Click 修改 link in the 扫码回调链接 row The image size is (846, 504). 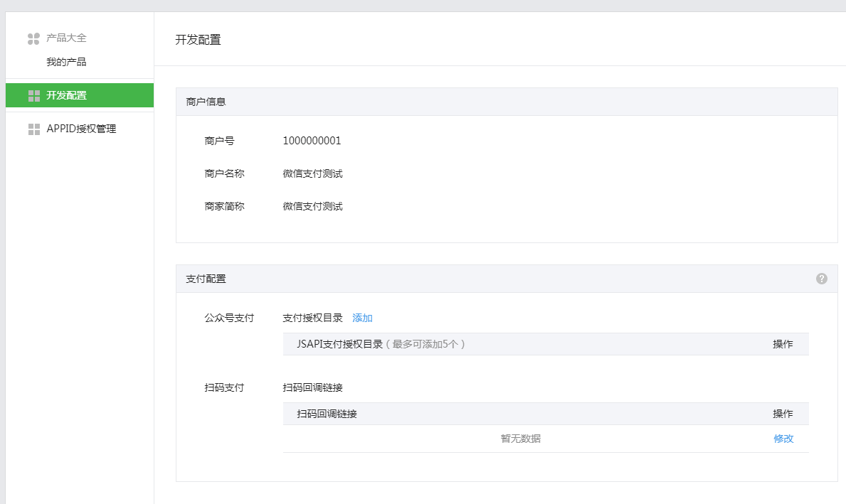(783, 439)
